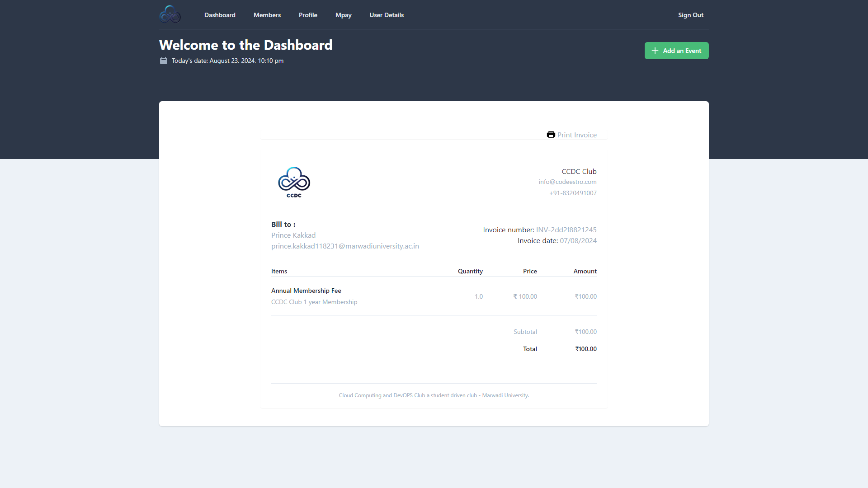Sign Out of the dashboard

coord(690,15)
